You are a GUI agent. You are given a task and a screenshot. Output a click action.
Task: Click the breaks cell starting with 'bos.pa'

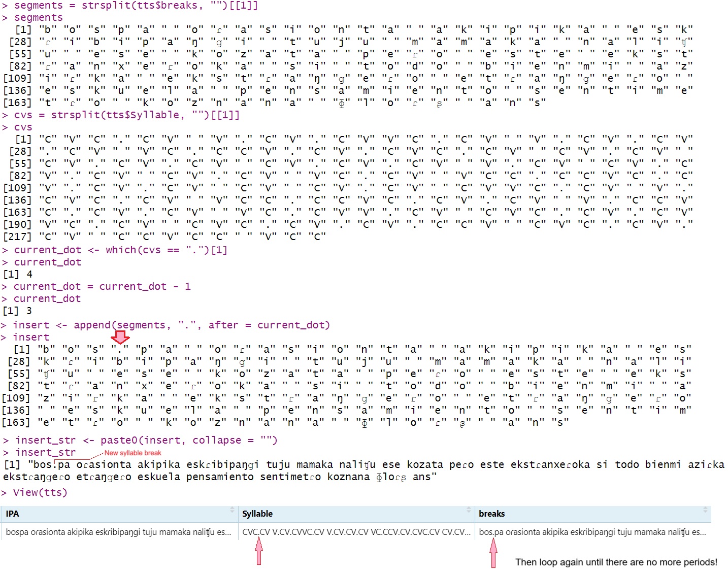click(592, 532)
